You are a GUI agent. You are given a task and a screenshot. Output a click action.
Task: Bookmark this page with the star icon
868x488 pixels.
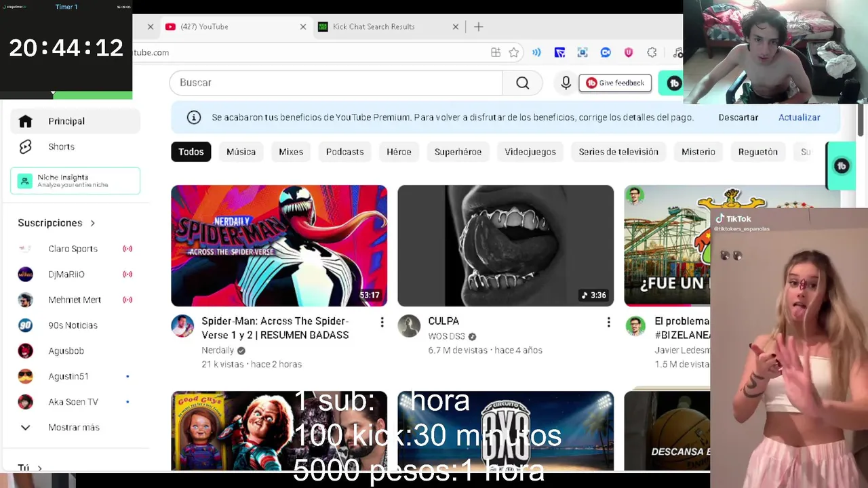pos(514,52)
